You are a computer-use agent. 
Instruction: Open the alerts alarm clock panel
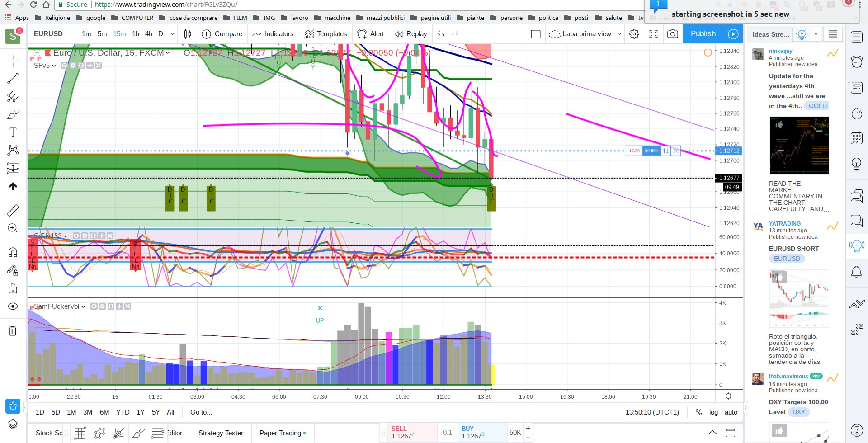[x=857, y=62]
